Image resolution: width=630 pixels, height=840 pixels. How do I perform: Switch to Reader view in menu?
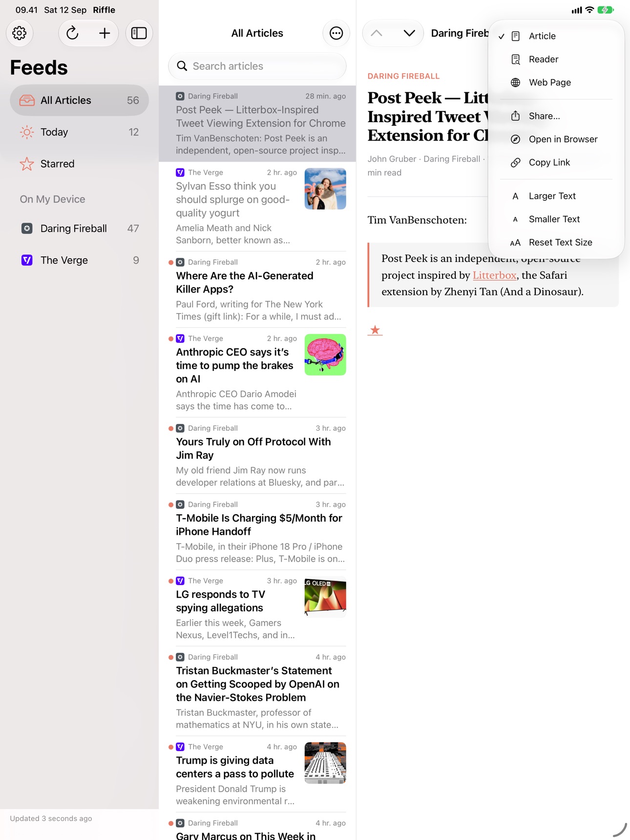click(556, 59)
